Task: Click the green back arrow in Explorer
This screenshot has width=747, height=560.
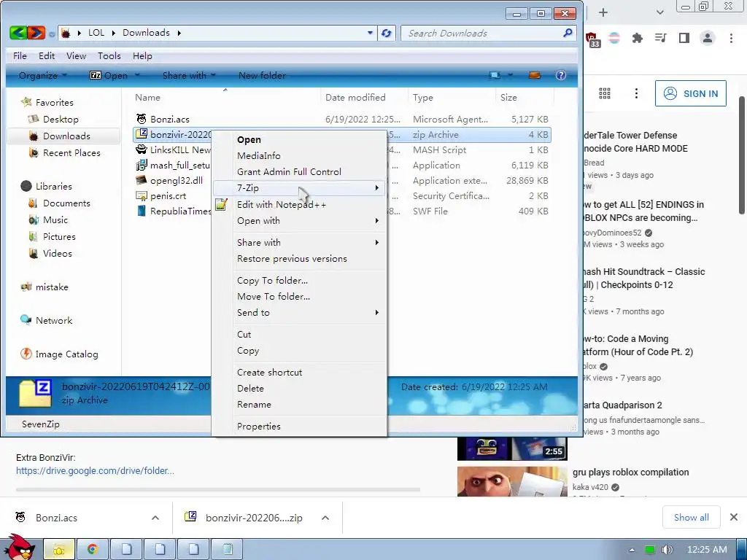Action: coord(18,32)
